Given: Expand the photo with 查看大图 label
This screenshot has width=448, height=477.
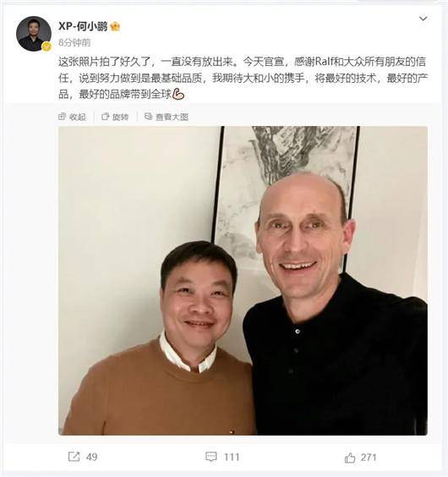Looking at the screenshot, I should (x=172, y=117).
